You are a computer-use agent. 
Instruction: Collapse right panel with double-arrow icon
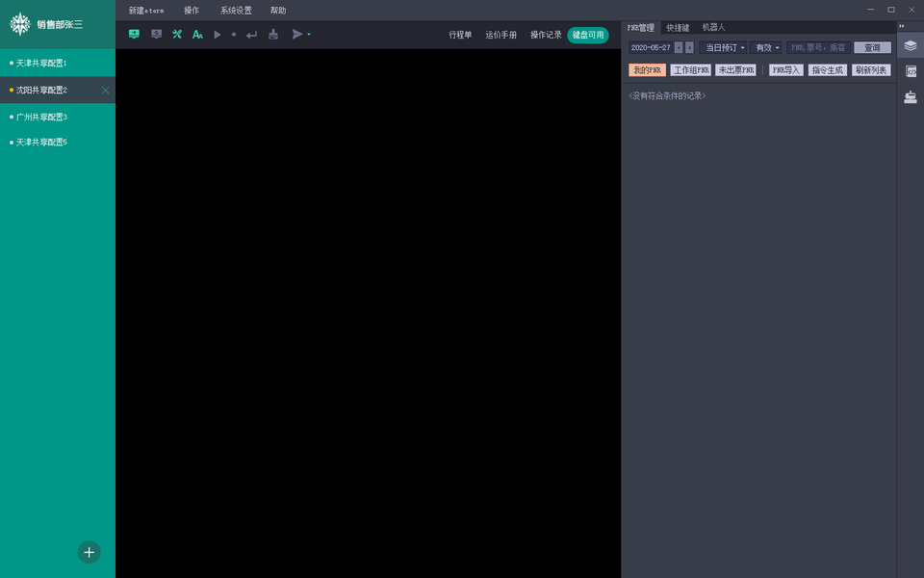902,26
